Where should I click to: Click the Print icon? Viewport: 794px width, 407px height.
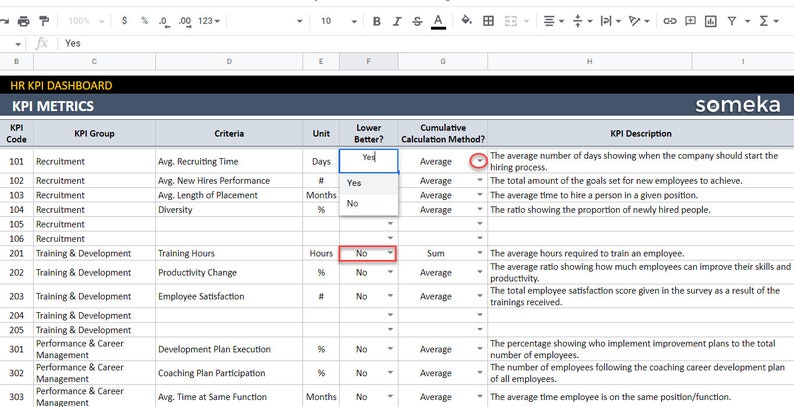point(23,21)
